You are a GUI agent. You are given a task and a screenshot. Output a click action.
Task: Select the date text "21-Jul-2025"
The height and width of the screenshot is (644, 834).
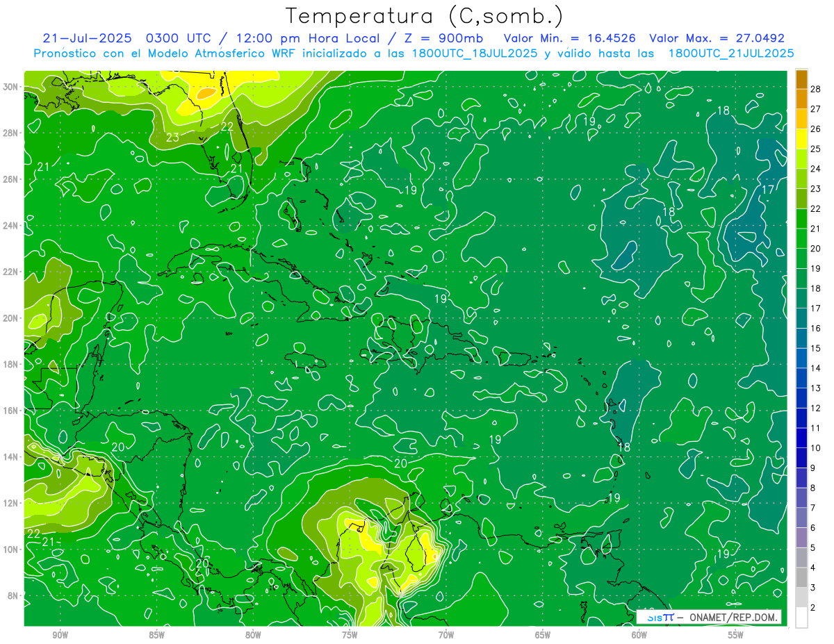click(x=87, y=38)
